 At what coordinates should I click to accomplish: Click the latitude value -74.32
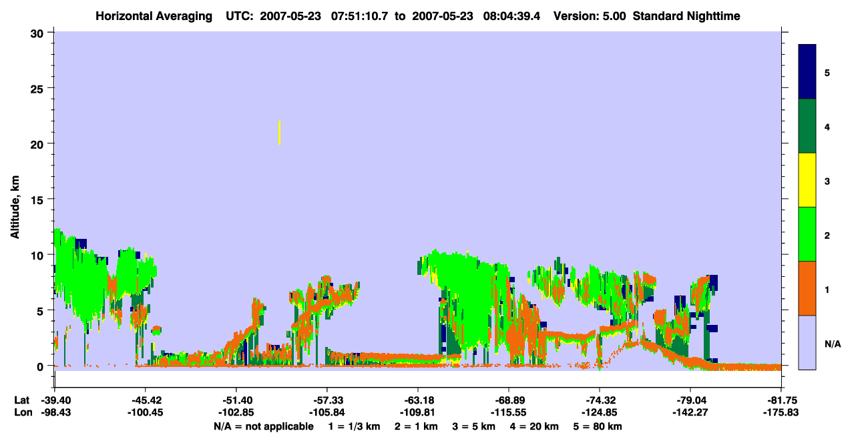click(600, 400)
